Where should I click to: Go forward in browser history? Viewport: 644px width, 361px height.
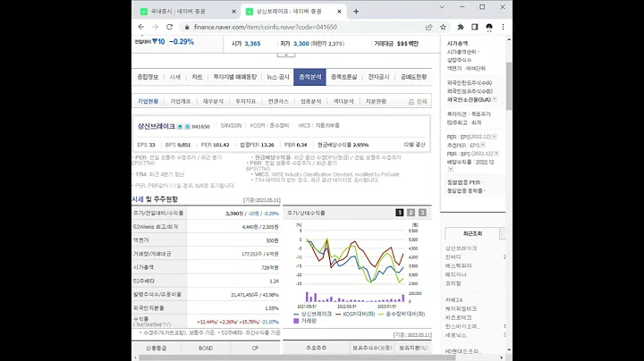click(156, 27)
